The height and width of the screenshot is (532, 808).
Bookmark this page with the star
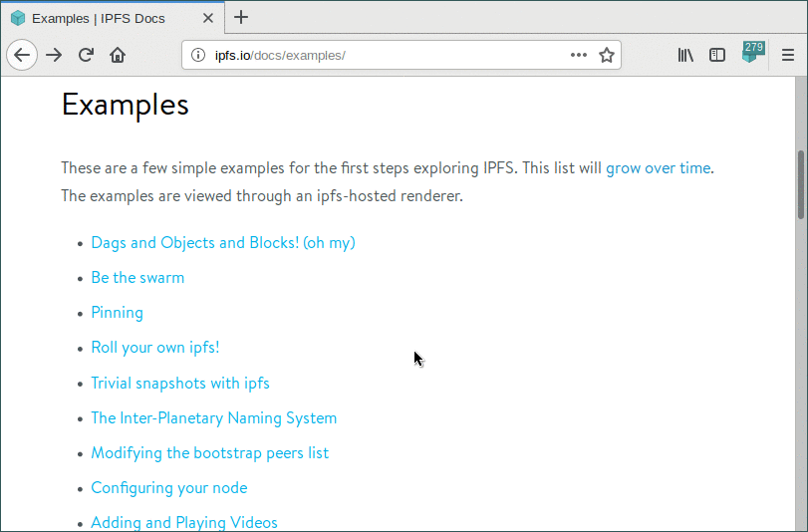coord(607,55)
